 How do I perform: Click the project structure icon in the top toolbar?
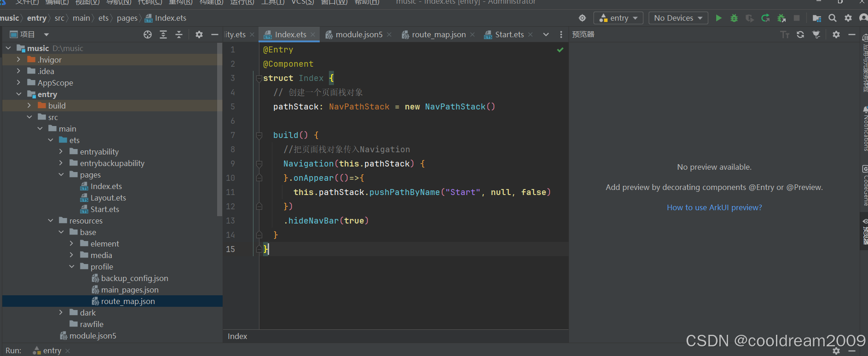(x=817, y=18)
